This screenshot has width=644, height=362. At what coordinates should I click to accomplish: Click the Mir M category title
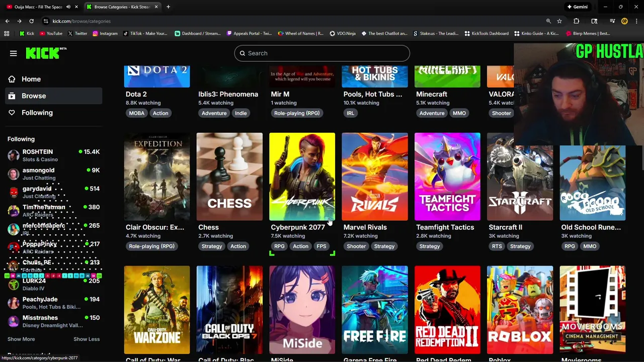280,94
